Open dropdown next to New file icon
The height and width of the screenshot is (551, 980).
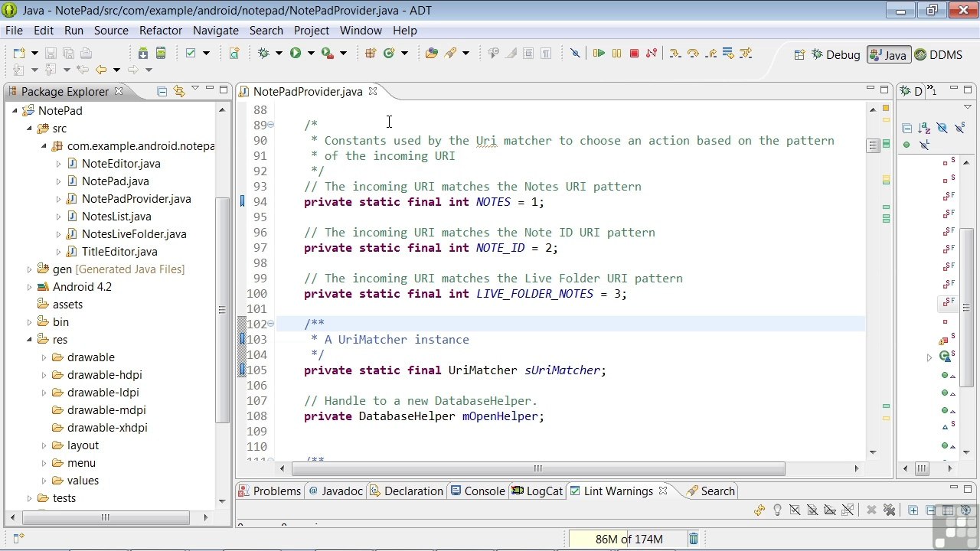[34, 53]
